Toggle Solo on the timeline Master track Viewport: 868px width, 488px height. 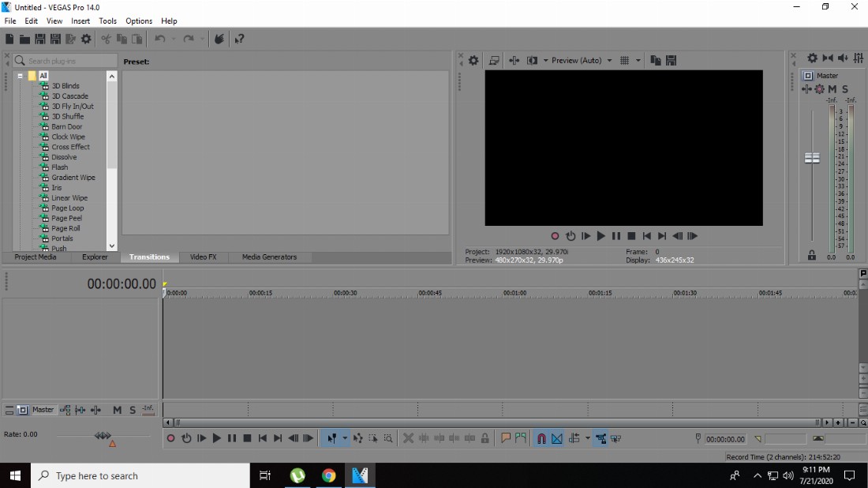click(133, 410)
